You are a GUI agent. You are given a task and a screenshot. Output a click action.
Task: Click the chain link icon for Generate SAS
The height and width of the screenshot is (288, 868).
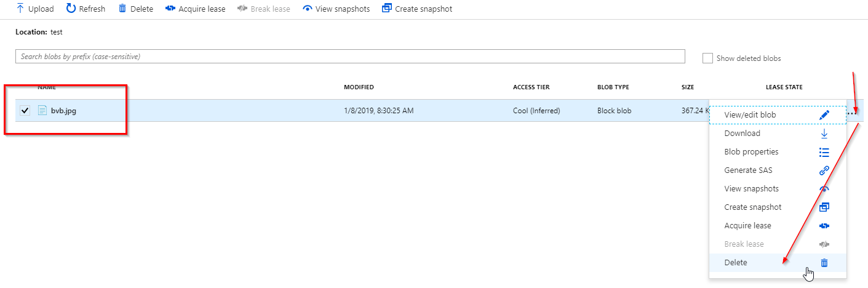[824, 170]
